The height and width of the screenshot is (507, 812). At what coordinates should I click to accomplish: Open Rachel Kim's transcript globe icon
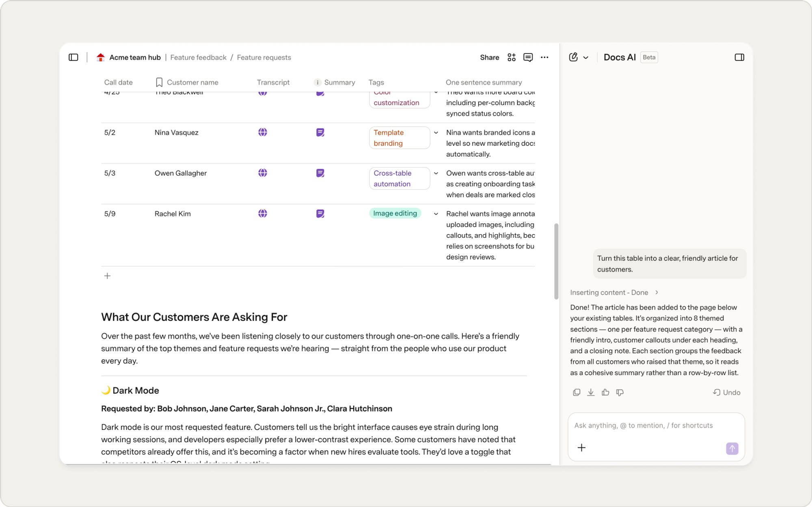coord(263,214)
